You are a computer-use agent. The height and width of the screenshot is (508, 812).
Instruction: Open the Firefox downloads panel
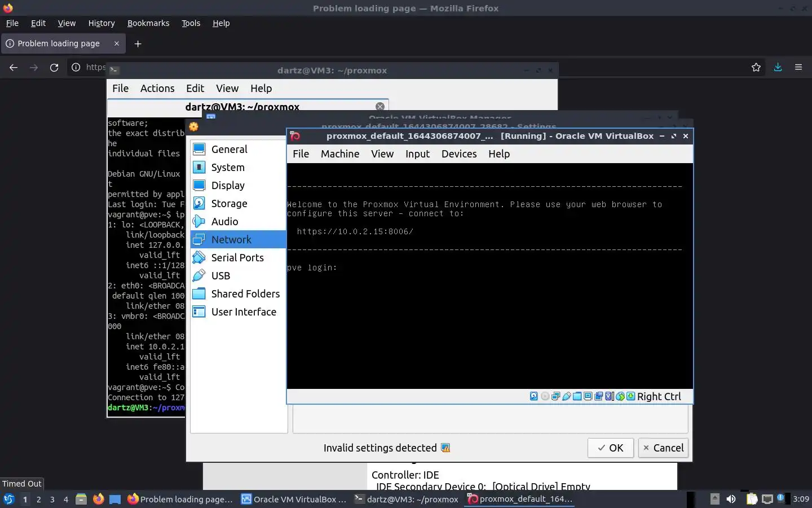(x=778, y=67)
